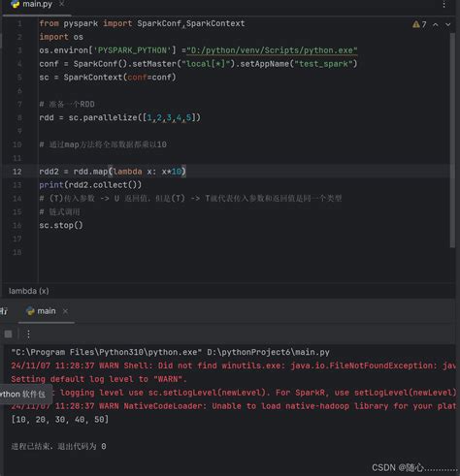Image resolution: width=460 pixels, height=476 pixels.
Task: Click the sc.stop() line
Action: pos(61,225)
